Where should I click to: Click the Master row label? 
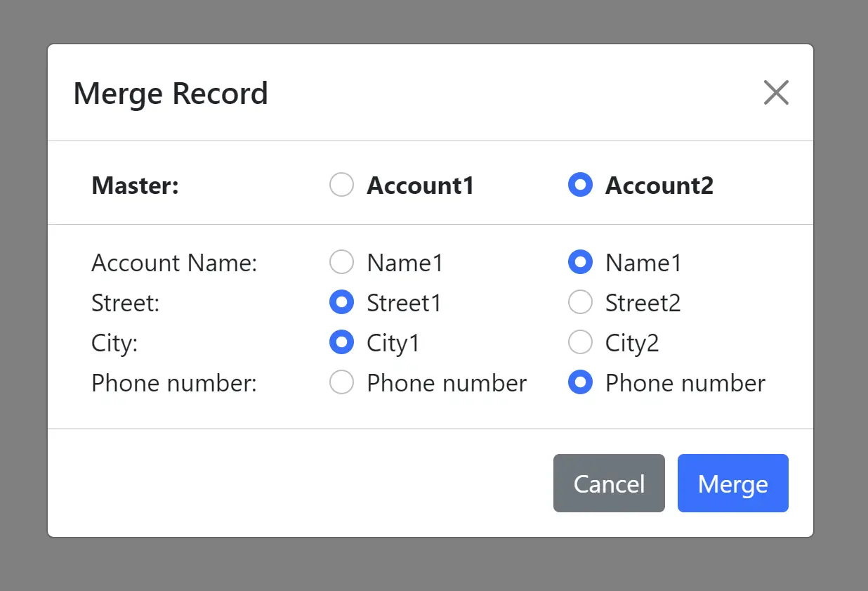click(134, 185)
